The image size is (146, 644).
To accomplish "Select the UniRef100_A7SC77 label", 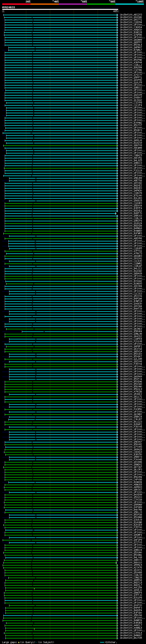I will tap(131, 75).
